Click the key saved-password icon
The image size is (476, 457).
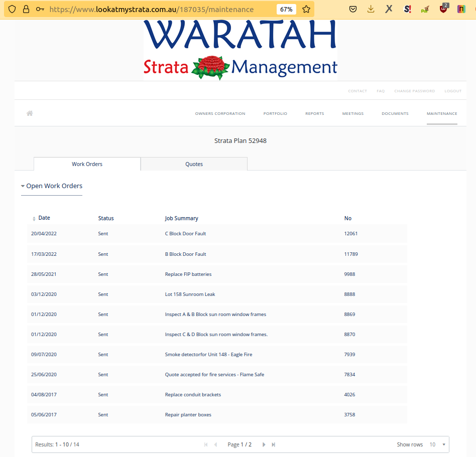(40, 9)
